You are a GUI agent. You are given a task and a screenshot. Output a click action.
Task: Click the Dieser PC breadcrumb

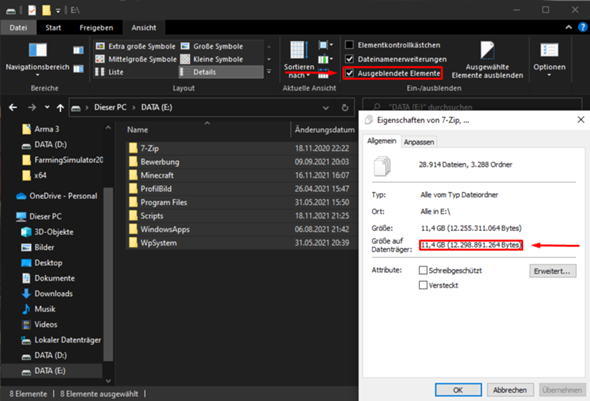110,108
